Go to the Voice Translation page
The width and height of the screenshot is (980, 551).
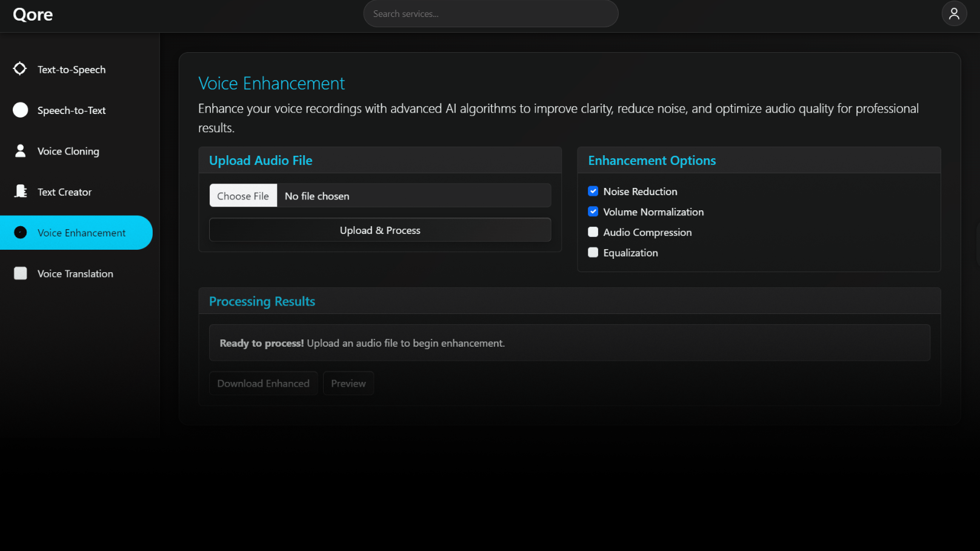(75, 274)
